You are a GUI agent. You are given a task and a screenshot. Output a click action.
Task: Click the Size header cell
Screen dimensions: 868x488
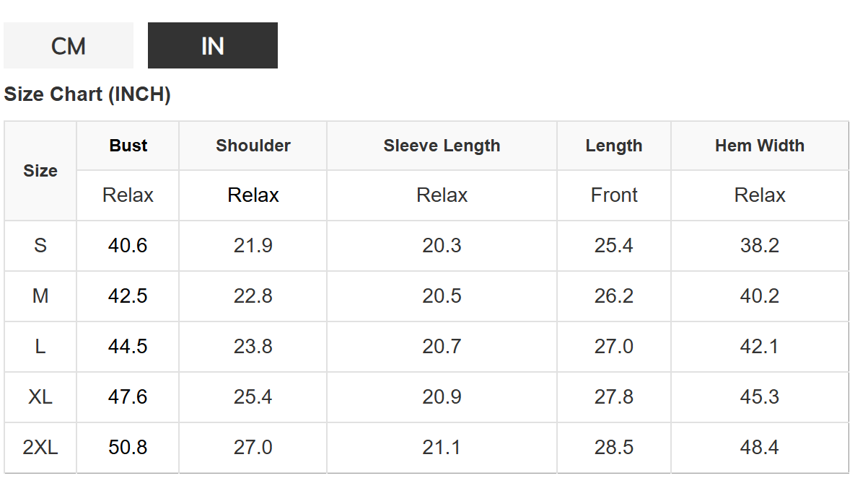tap(40, 171)
